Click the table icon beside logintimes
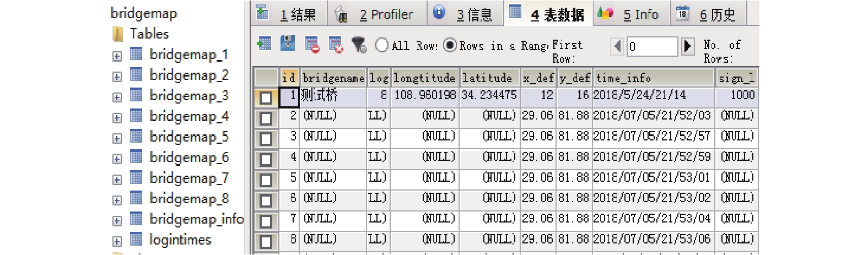The width and height of the screenshot is (868, 255). 136,239
